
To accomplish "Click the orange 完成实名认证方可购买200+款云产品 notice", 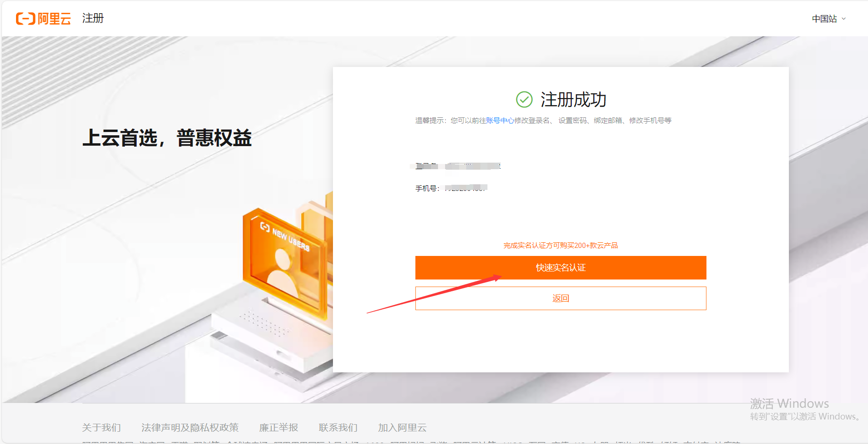I will [x=560, y=246].
